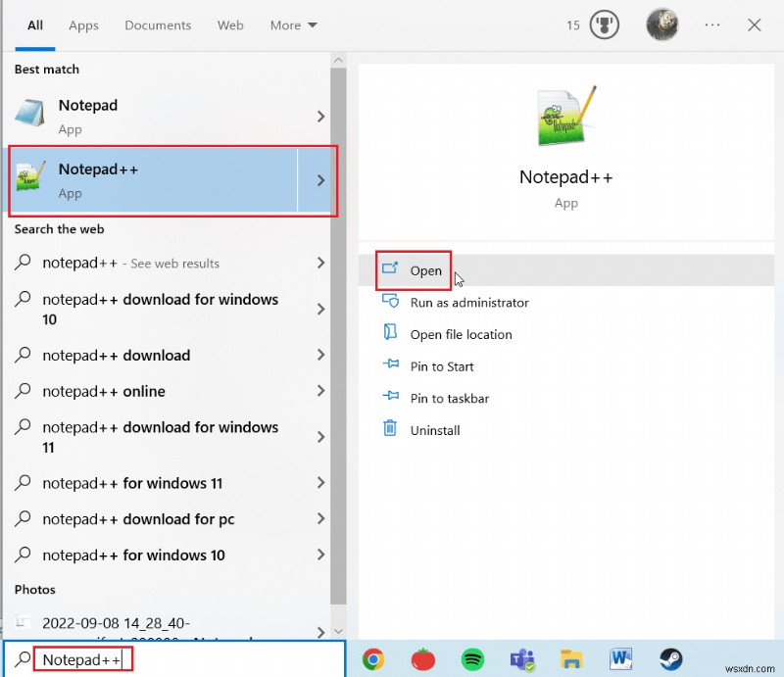Click the magnifier icon in the search box
Screen dimensions: 784x677
[x=22, y=659]
